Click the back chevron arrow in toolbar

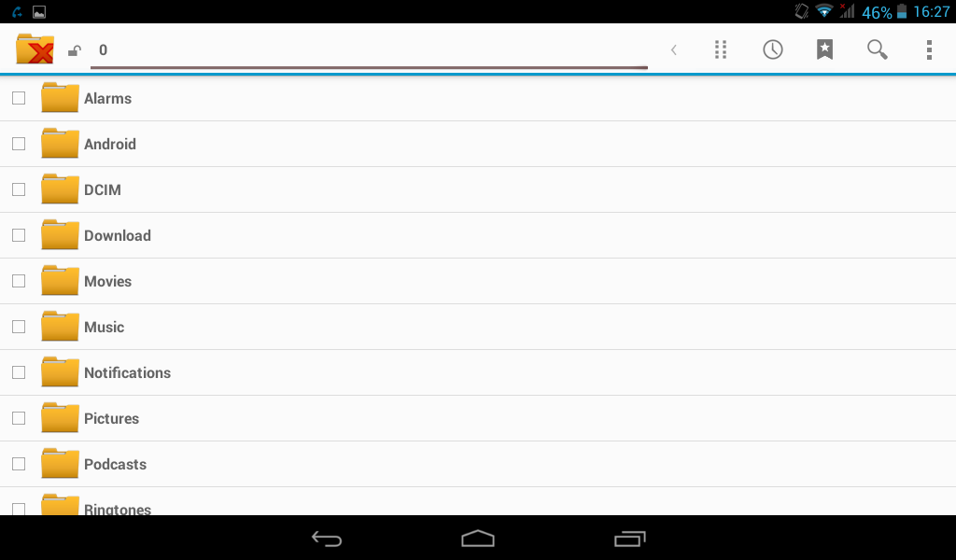(x=674, y=50)
